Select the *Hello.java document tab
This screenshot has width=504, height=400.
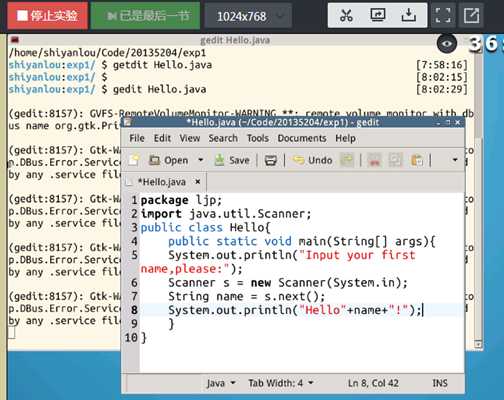coord(164,182)
